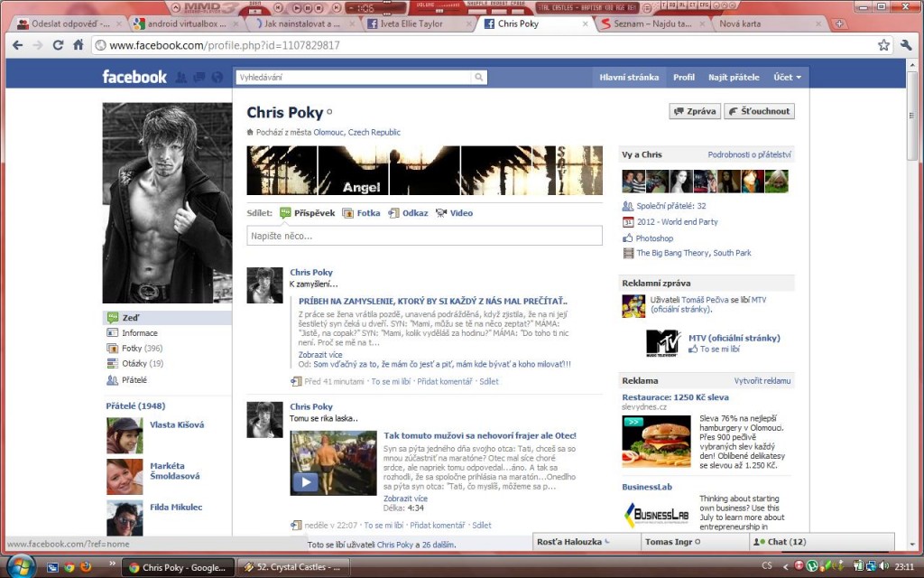The height and width of the screenshot is (578, 924).
Task: Open the notifications globe icon
Action: (x=217, y=78)
